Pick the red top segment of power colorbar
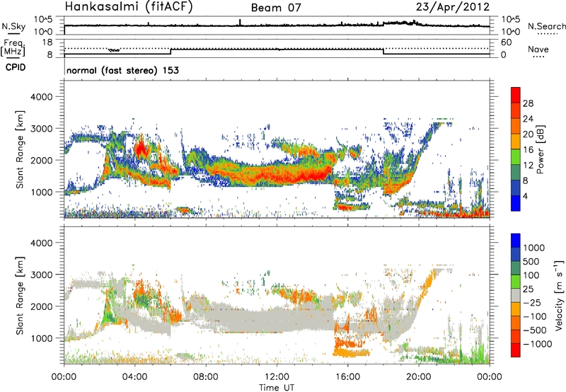Image resolution: width=566 pixels, height=392 pixels. click(516, 95)
